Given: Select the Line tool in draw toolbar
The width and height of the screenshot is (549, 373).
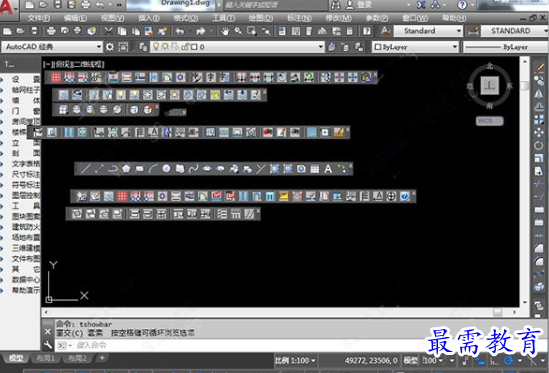Looking at the screenshot, I should 84,169.
